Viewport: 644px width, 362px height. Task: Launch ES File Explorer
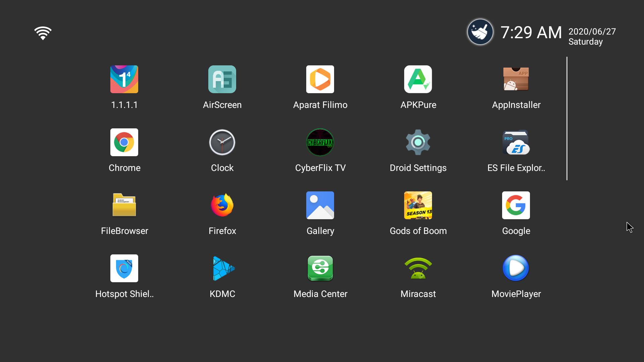pos(516,142)
